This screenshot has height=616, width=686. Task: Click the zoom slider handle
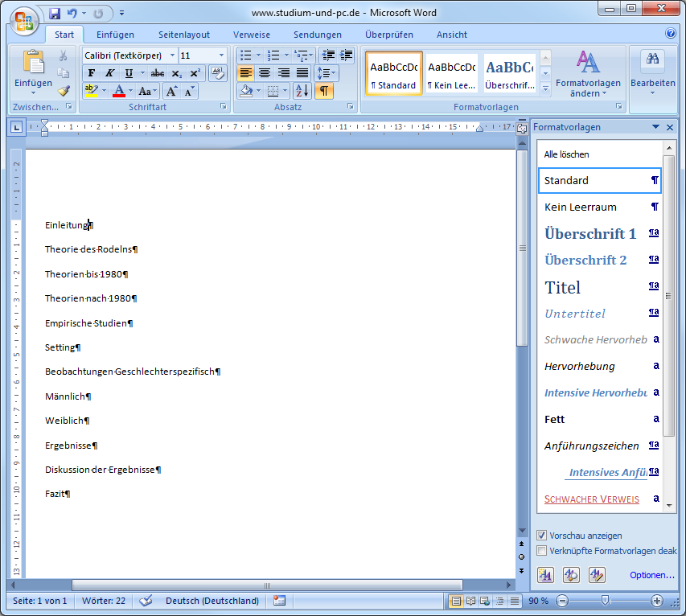tap(605, 601)
